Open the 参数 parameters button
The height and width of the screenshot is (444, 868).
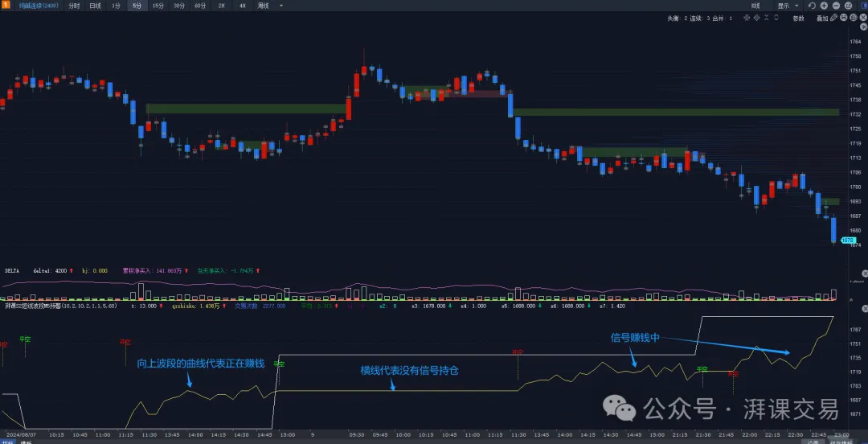click(798, 18)
